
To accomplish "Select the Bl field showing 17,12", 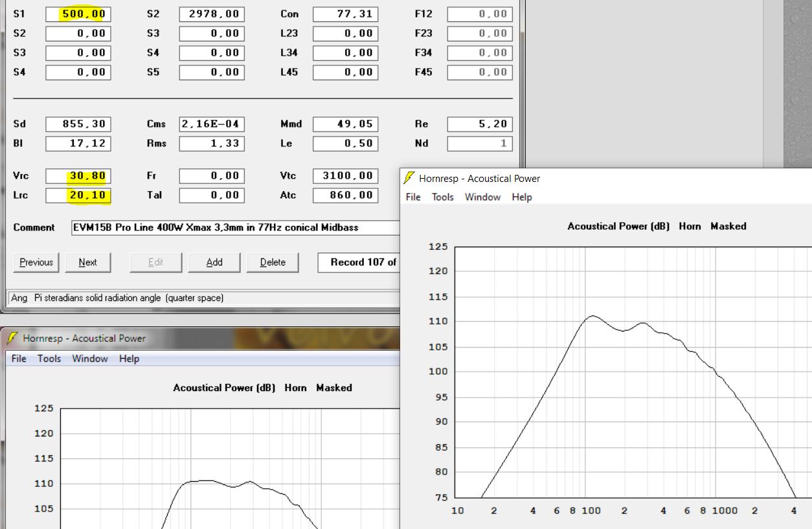I will pyautogui.click(x=78, y=144).
